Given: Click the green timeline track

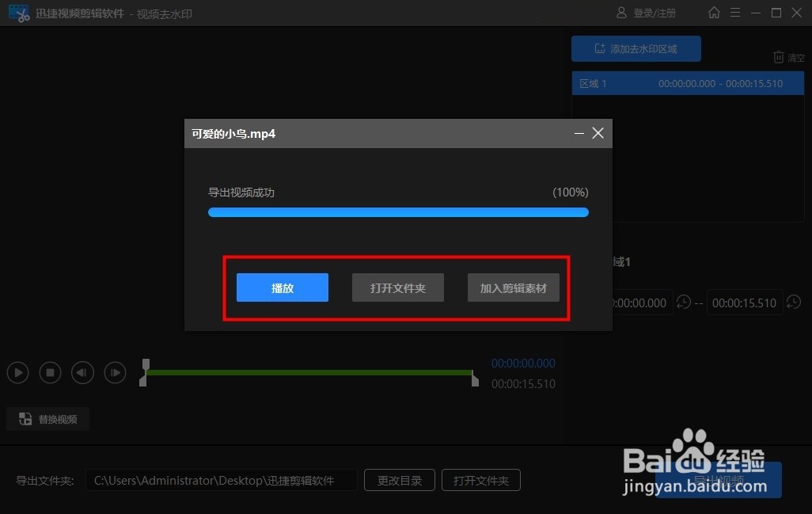Looking at the screenshot, I should (309, 372).
